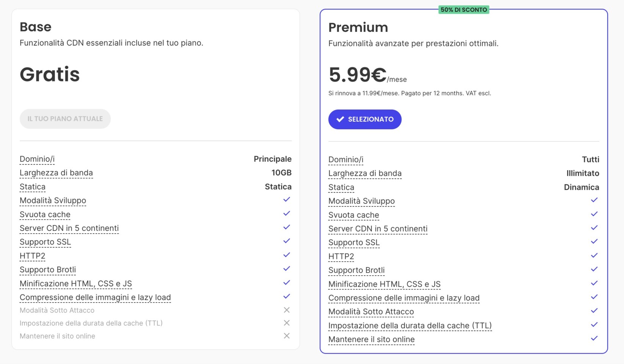624x364 pixels.
Task: Click Impostazione della durata della cache in Premium
Action: point(410,326)
